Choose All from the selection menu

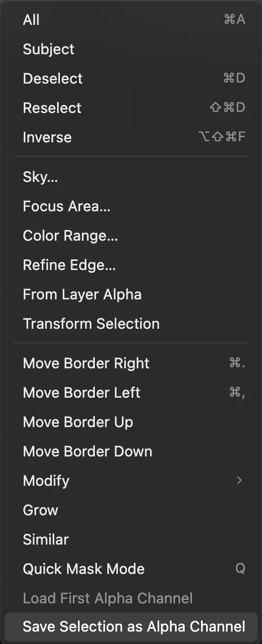131,20
